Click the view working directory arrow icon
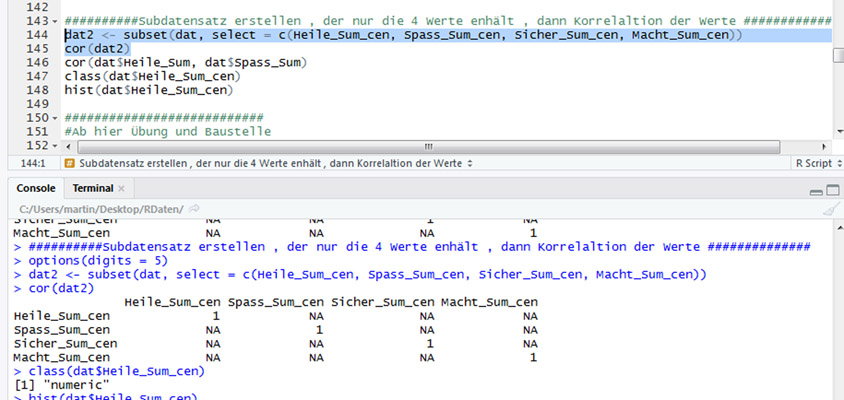 [x=195, y=207]
